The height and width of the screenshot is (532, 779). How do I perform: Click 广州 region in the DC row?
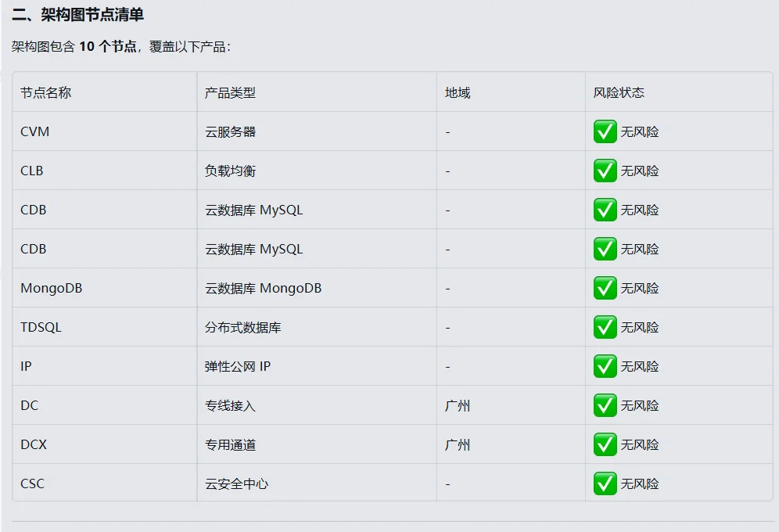click(458, 405)
